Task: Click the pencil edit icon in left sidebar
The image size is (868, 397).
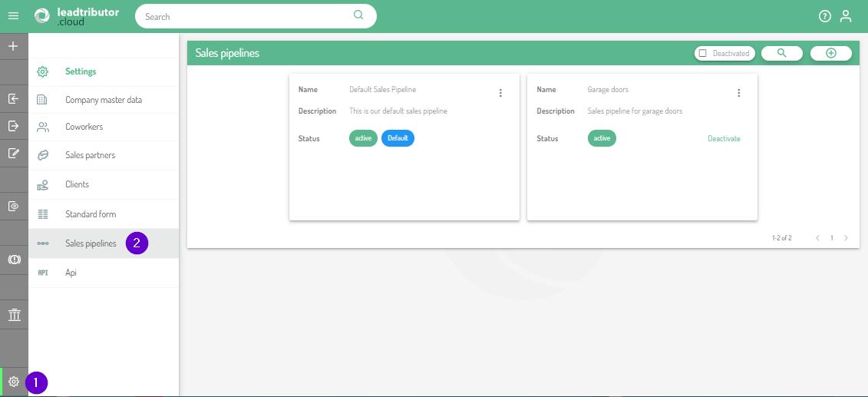Action: click(x=14, y=153)
